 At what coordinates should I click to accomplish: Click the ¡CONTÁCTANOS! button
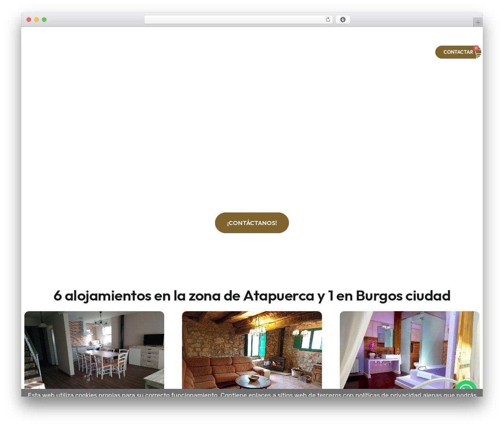[252, 223]
